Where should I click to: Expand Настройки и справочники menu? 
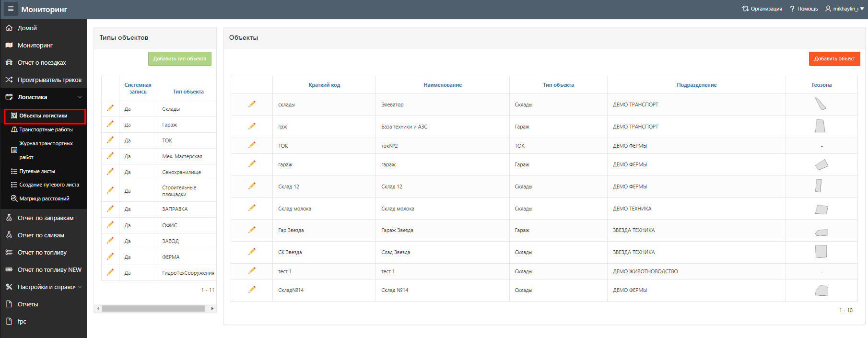[x=80, y=287]
